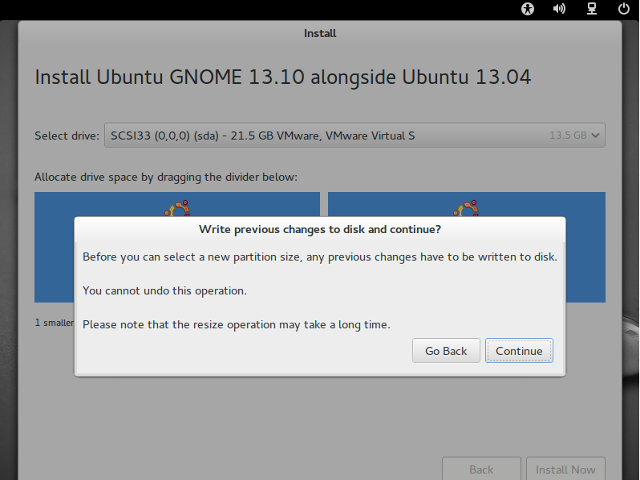The width and height of the screenshot is (640, 480).
Task: Open the universal access menu icon
Action: [528, 9]
